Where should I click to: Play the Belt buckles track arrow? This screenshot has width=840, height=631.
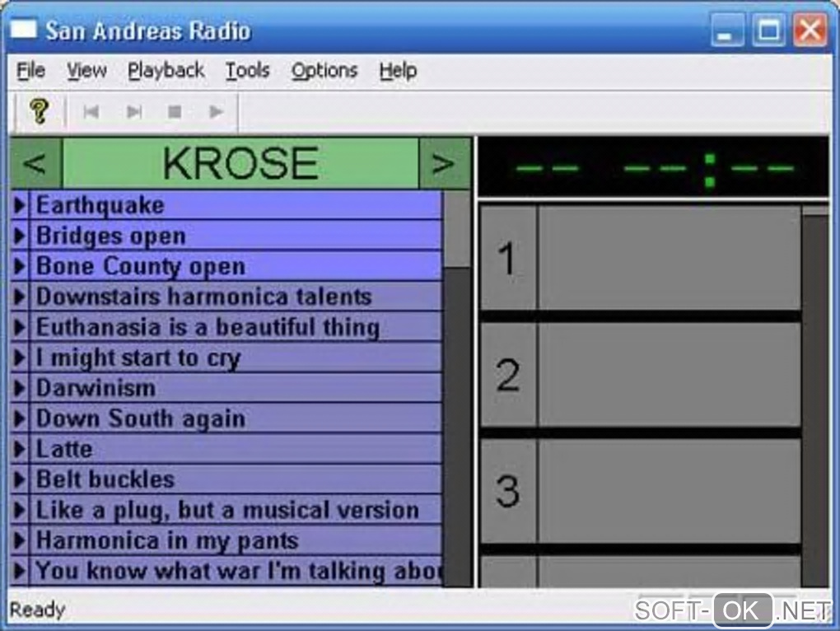[x=20, y=479]
